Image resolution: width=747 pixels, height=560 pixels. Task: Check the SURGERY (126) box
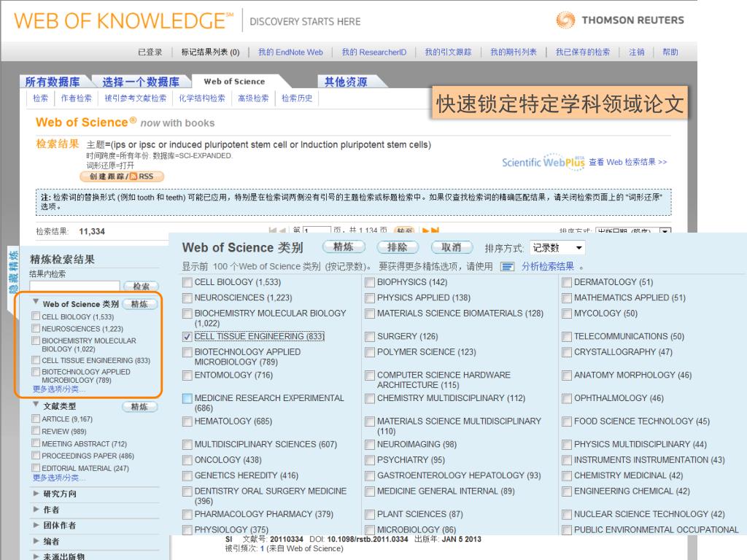(x=370, y=337)
